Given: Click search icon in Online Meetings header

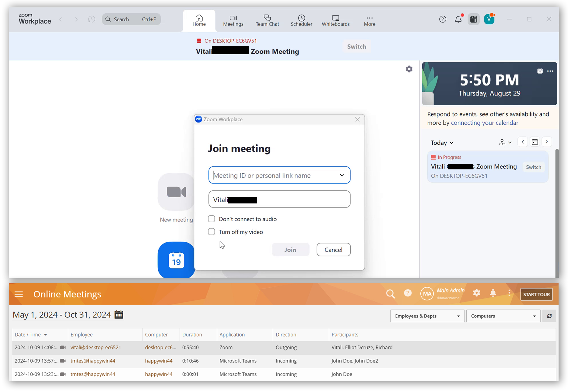Looking at the screenshot, I should coord(391,294).
